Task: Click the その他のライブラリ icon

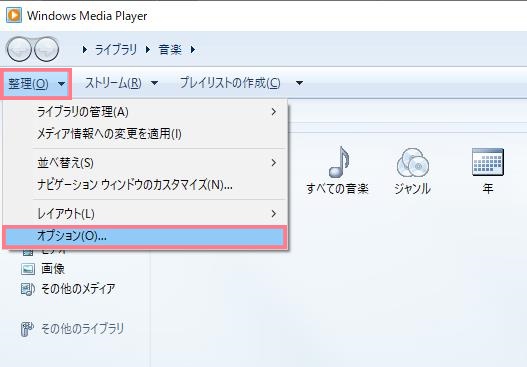Action: pos(27,329)
